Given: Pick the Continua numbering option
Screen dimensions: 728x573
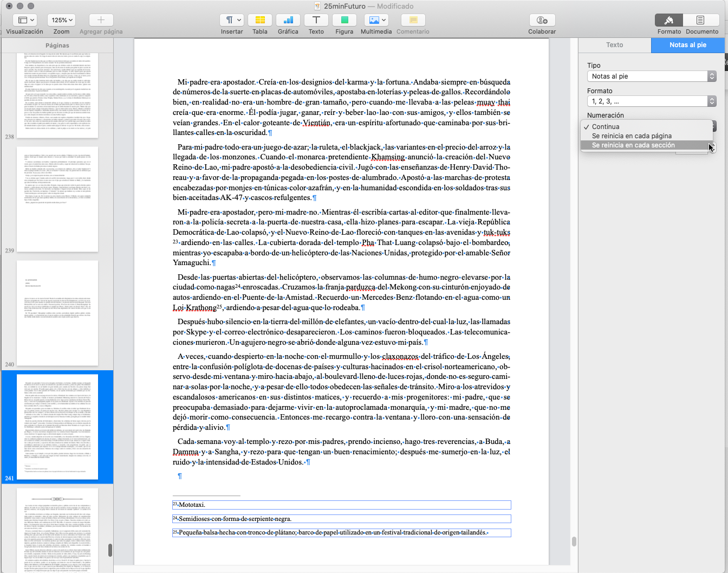Looking at the screenshot, I should (x=606, y=127).
